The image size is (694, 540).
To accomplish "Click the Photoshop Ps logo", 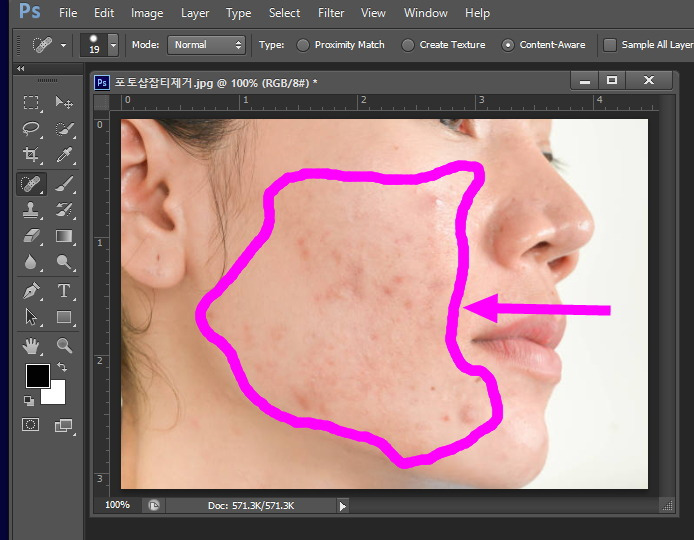I will click(x=30, y=11).
